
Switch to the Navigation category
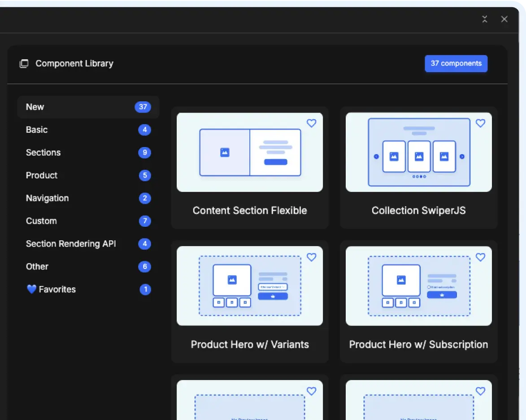coord(88,198)
